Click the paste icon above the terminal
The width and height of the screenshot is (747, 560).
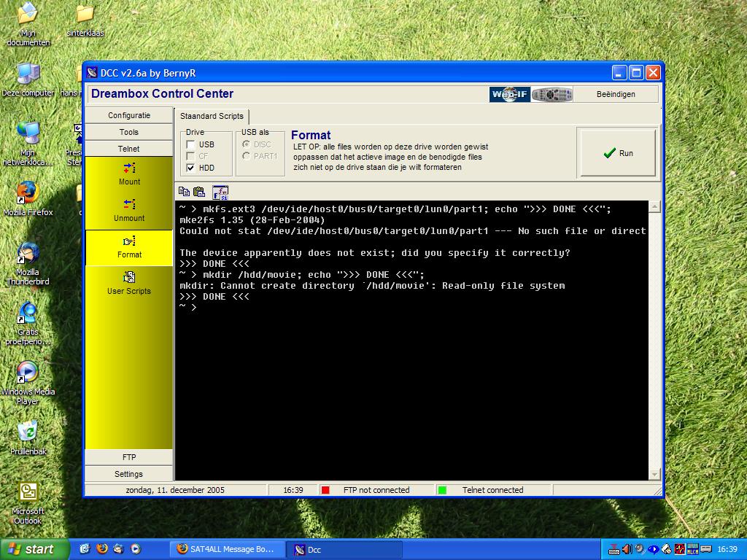pos(199,192)
